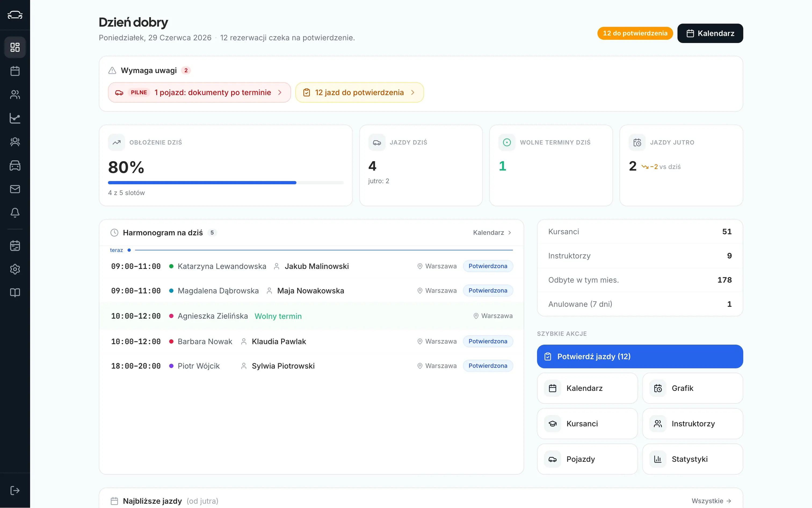Click the trend arrow icon in Obłożenie dziś card
The height and width of the screenshot is (508, 812).
[117, 142]
